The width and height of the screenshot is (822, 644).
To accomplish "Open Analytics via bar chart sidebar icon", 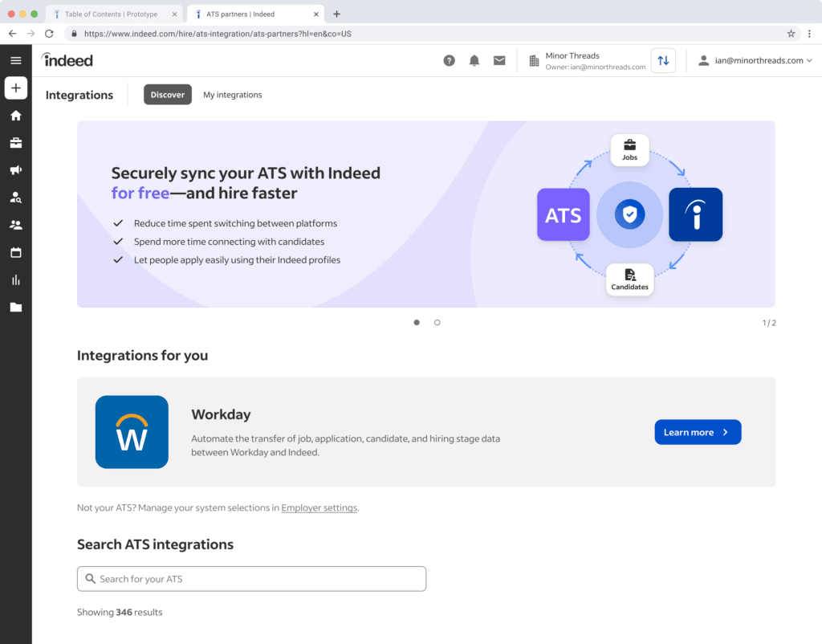I will [x=16, y=280].
